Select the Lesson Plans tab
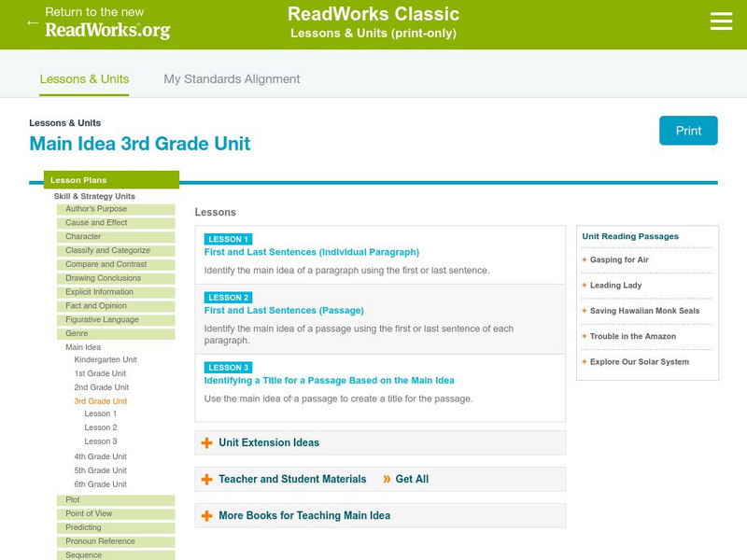The width and height of the screenshot is (747, 560). click(111, 180)
